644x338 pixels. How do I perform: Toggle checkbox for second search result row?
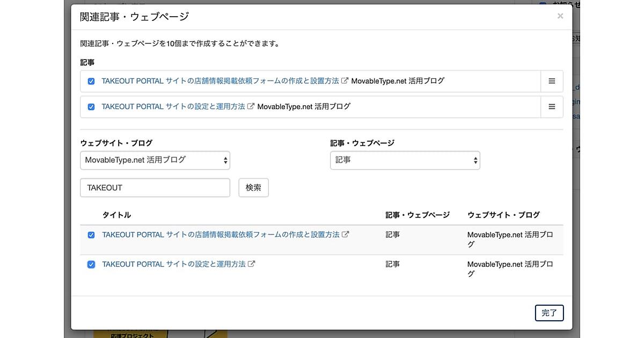point(91,264)
